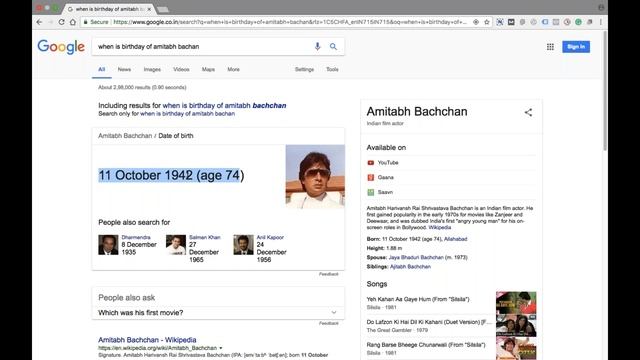The height and width of the screenshot is (360, 640).
Task: Open the More search menu
Action: click(233, 69)
